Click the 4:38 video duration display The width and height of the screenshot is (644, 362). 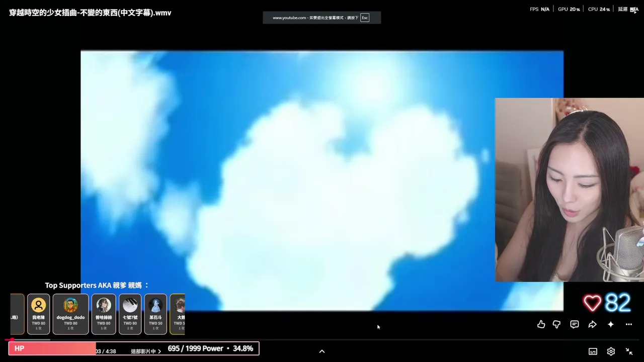pyautogui.click(x=111, y=351)
